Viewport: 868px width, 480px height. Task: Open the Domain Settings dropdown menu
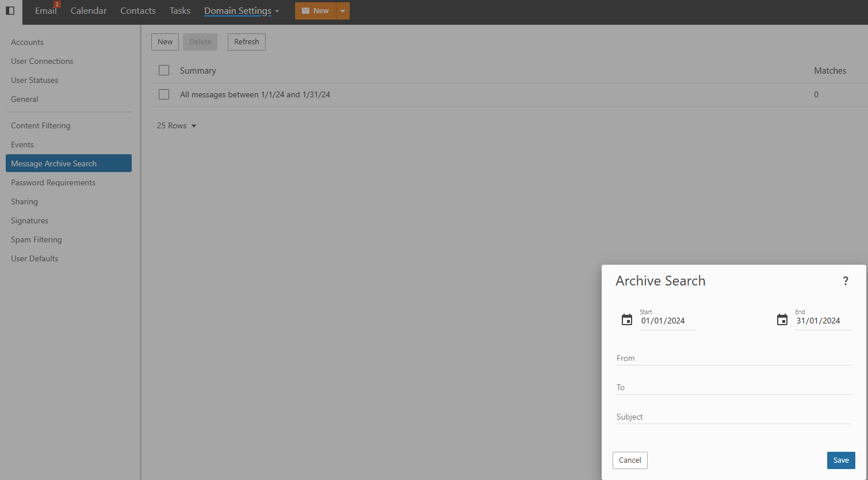tap(242, 11)
